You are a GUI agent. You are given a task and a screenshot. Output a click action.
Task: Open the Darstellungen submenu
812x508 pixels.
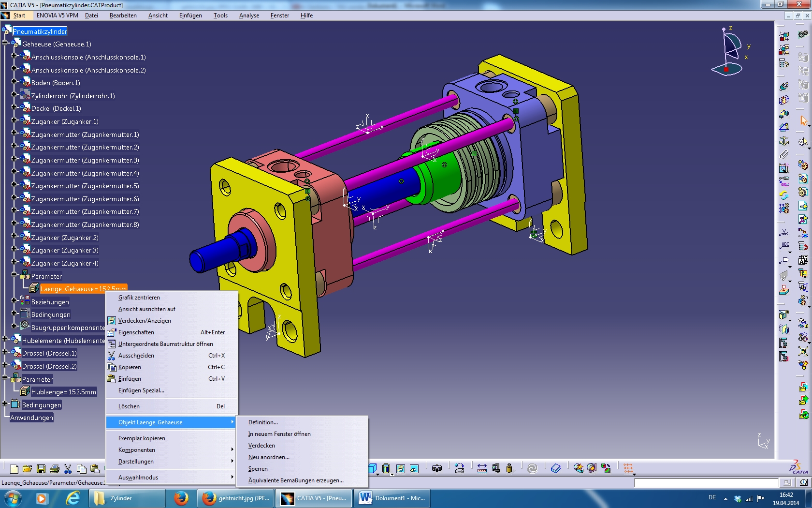[x=172, y=462]
